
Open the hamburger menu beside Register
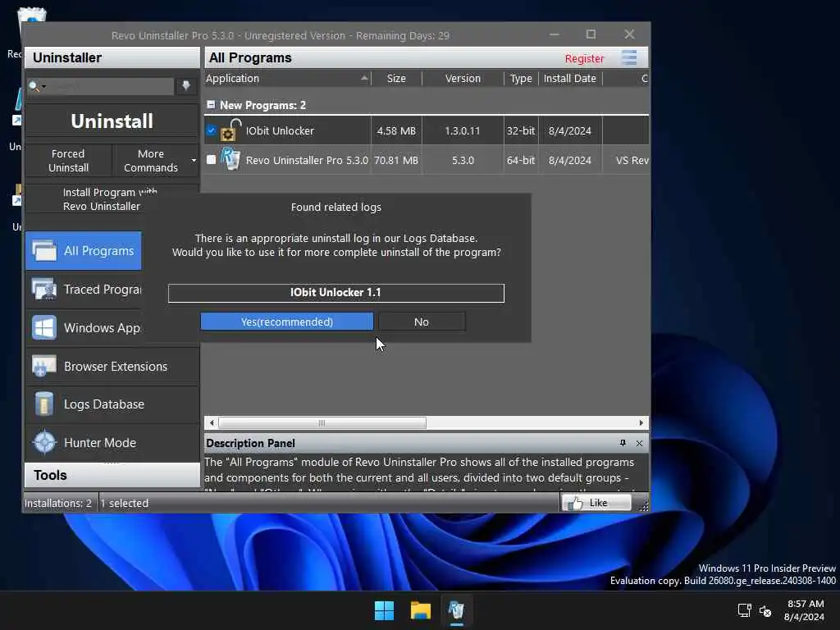pyautogui.click(x=629, y=58)
